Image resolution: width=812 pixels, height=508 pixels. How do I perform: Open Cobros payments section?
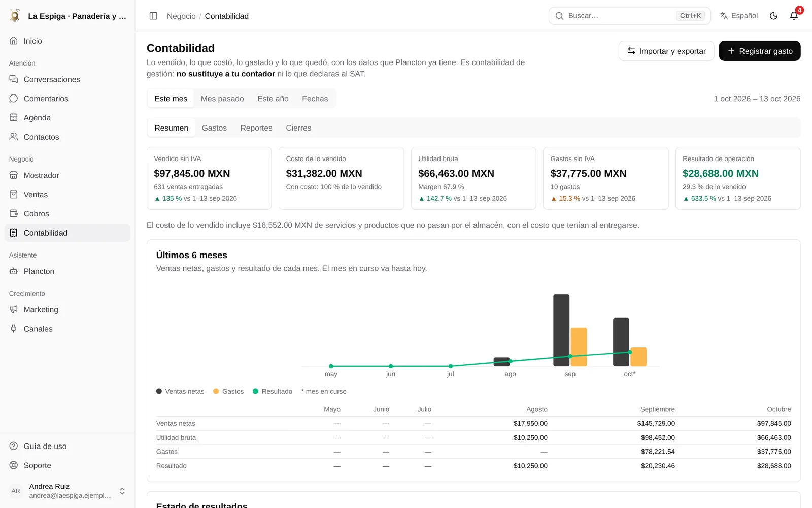[x=67, y=214]
